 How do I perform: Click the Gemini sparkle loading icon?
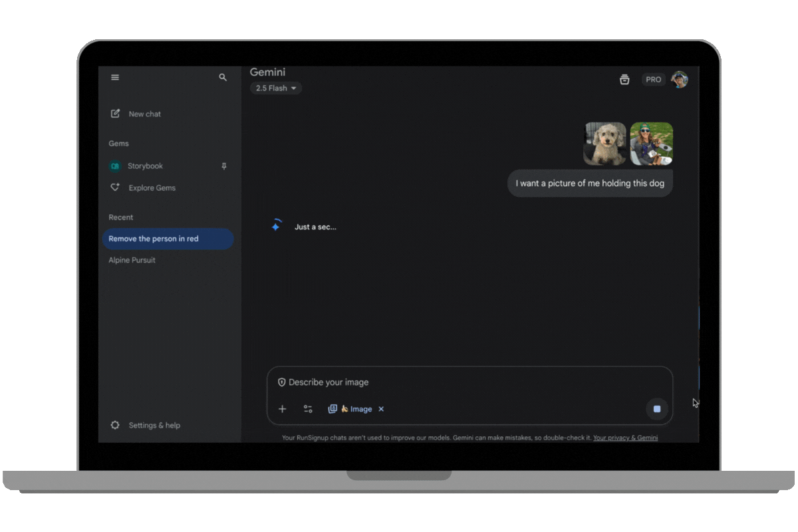tap(277, 226)
